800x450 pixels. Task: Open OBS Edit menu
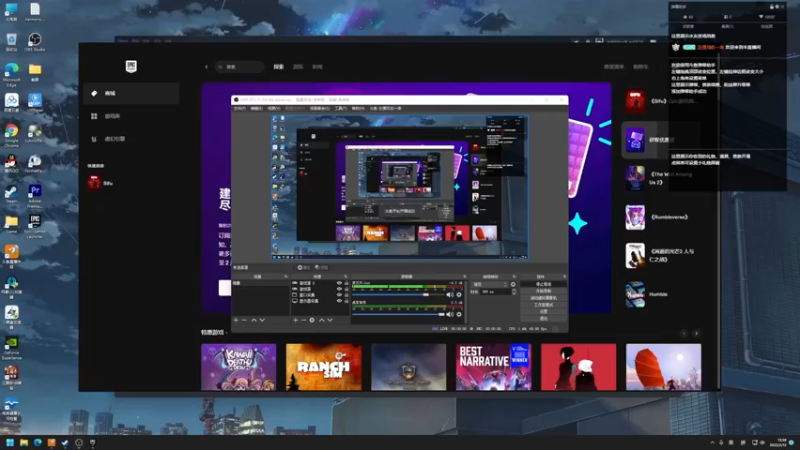257,108
